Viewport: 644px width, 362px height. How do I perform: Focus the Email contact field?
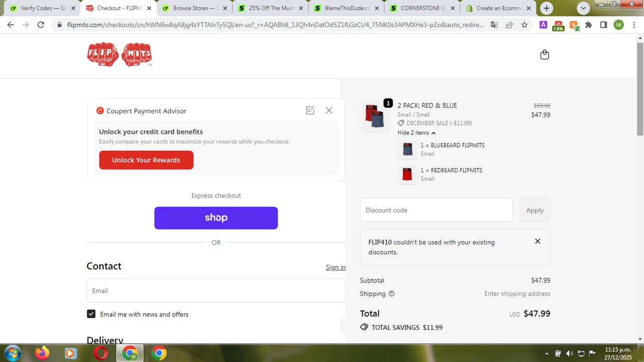[216, 291]
